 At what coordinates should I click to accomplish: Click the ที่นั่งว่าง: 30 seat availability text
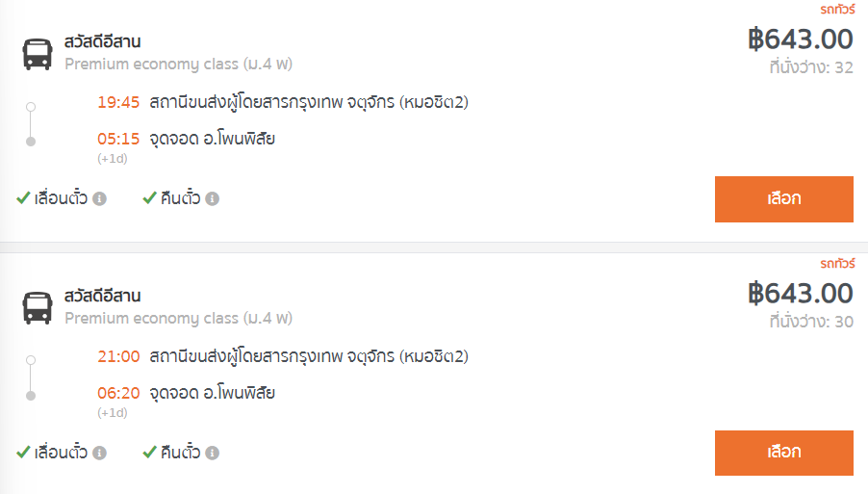(811, 322)
